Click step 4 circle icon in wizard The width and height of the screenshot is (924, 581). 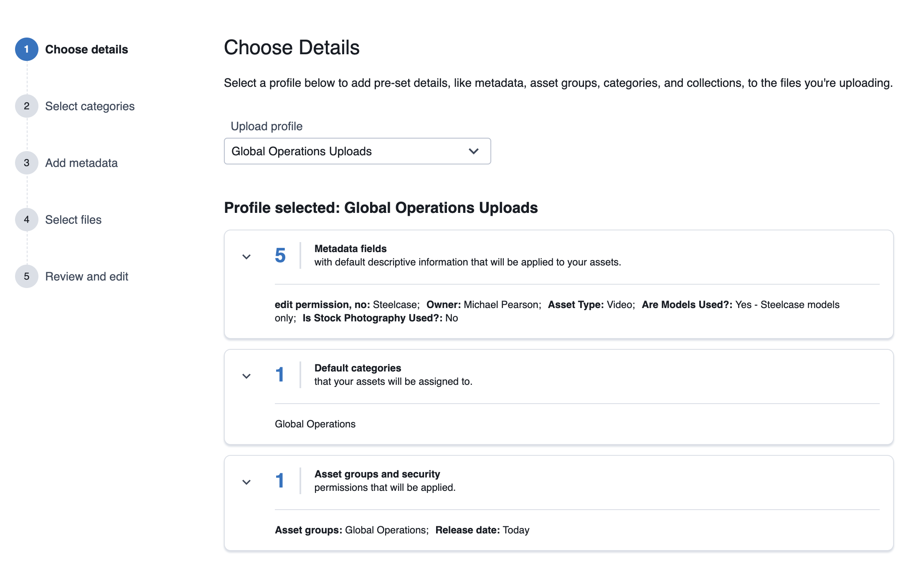pos(27,220)
